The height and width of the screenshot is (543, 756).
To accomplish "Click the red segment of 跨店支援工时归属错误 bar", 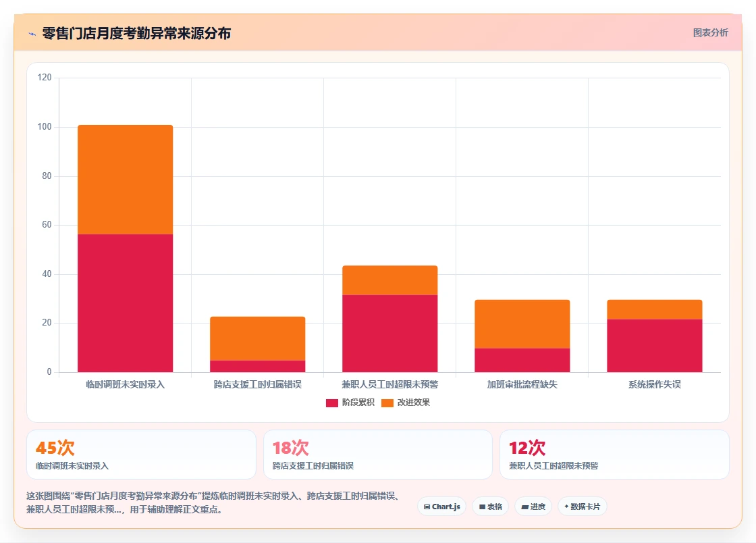I will point(257,367).
